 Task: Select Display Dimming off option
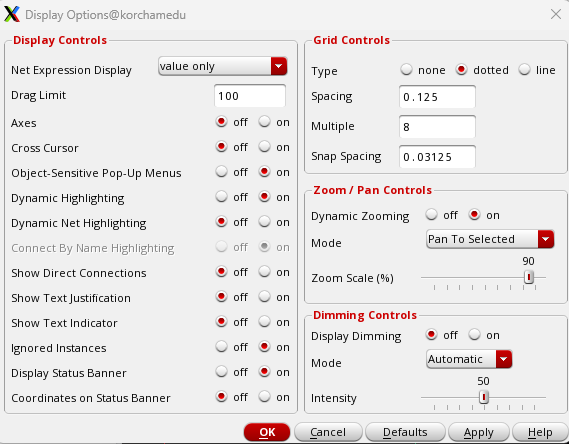pyautogui.click(x=431, y=334)
